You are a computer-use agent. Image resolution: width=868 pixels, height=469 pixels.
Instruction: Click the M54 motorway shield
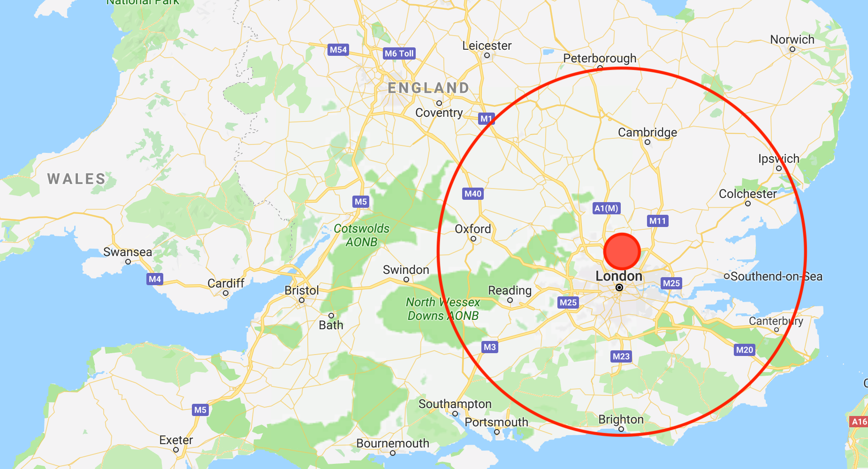[338, 50]
